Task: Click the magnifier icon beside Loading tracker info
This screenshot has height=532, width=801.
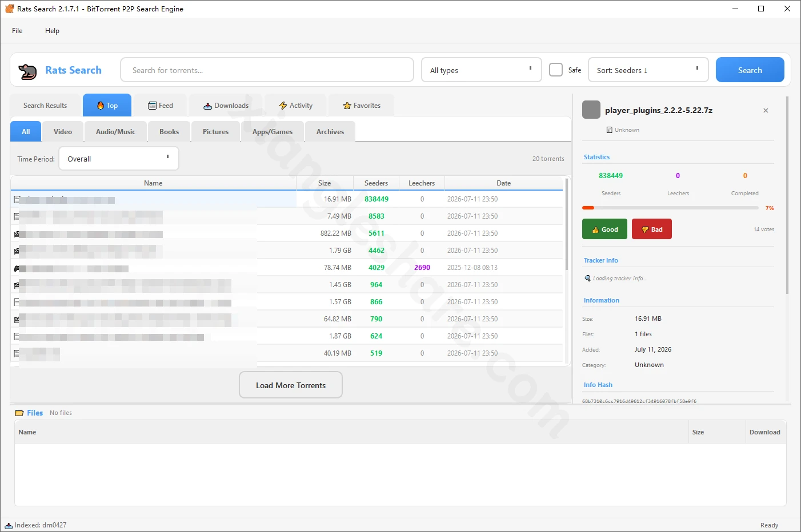Action: tap(587, 278)
